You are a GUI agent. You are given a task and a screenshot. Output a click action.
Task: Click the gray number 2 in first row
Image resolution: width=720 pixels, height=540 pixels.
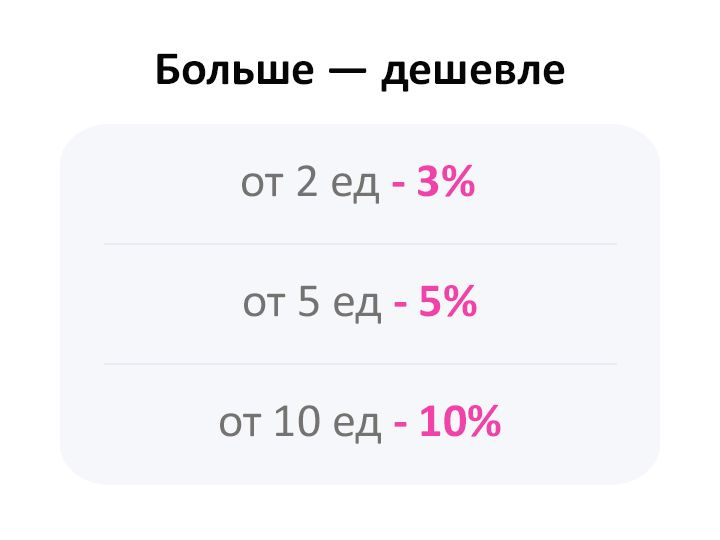tap(307, 181)
